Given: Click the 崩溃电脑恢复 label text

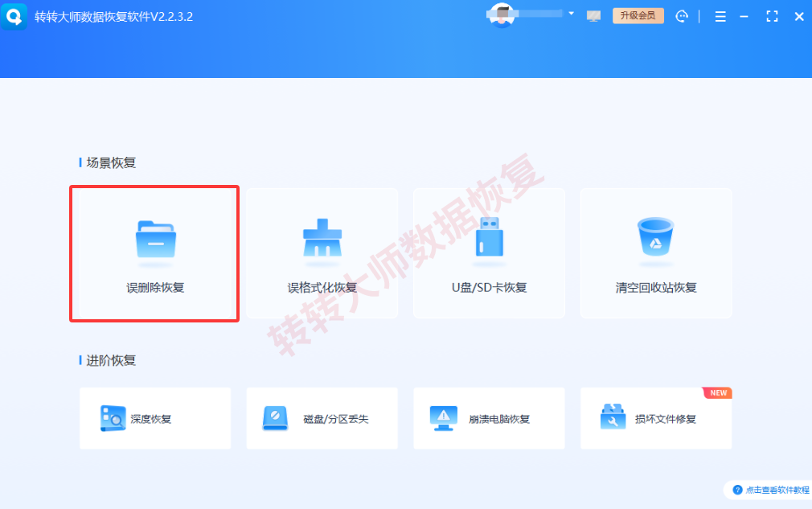Looking at the screenshot, I should [499, 419].
